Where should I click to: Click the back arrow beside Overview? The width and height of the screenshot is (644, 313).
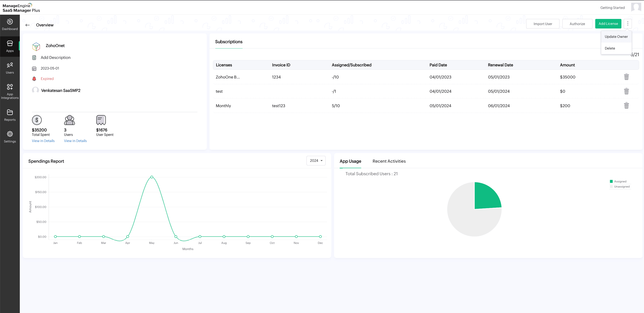pyautogui.click(x=27, y=25)
